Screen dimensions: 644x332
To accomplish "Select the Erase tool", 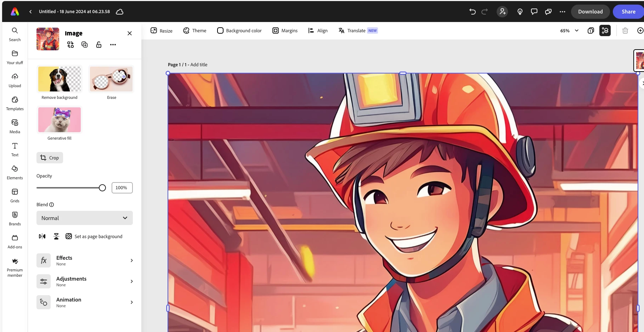I will click(x=111, y=83).
